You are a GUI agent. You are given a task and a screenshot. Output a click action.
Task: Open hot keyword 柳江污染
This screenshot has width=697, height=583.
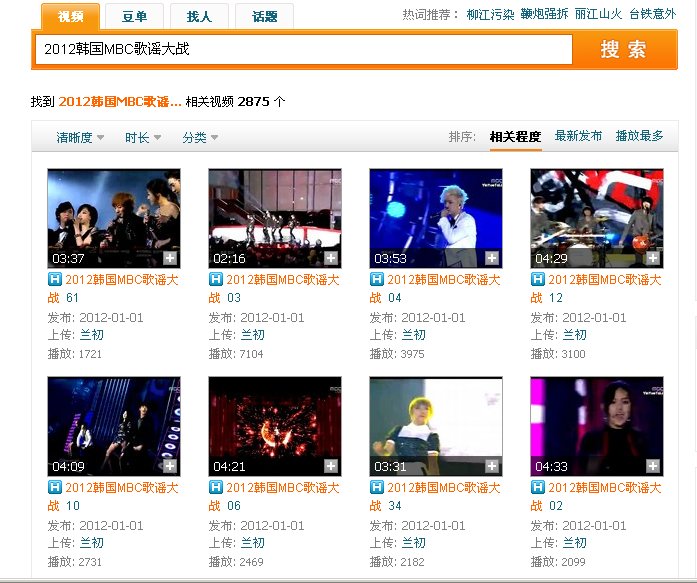click(490, 14)
